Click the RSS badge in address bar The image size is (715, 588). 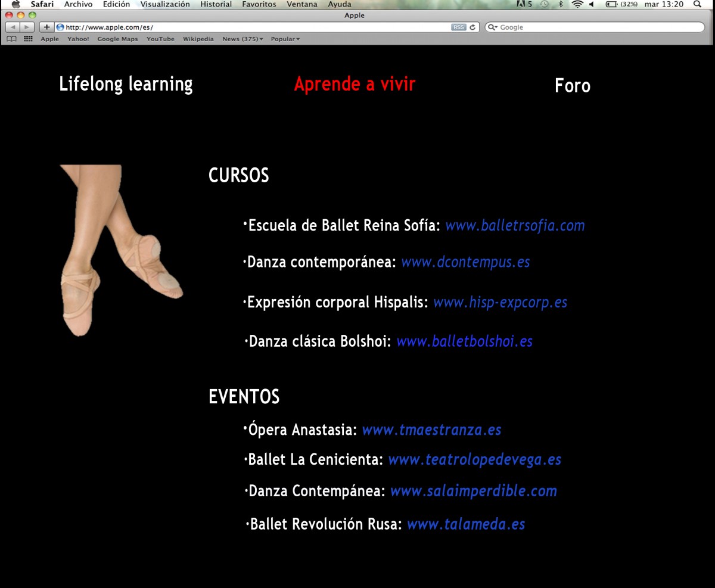point(459,27)
